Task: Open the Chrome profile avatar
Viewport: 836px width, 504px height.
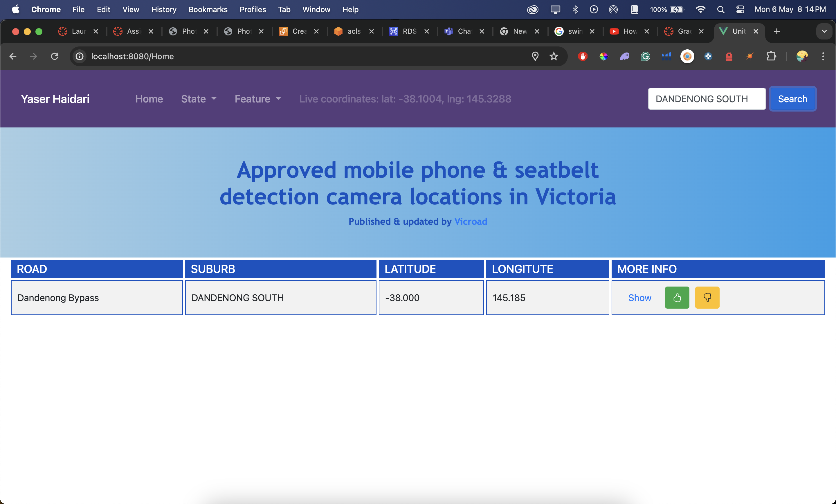Action: [802, 56]
